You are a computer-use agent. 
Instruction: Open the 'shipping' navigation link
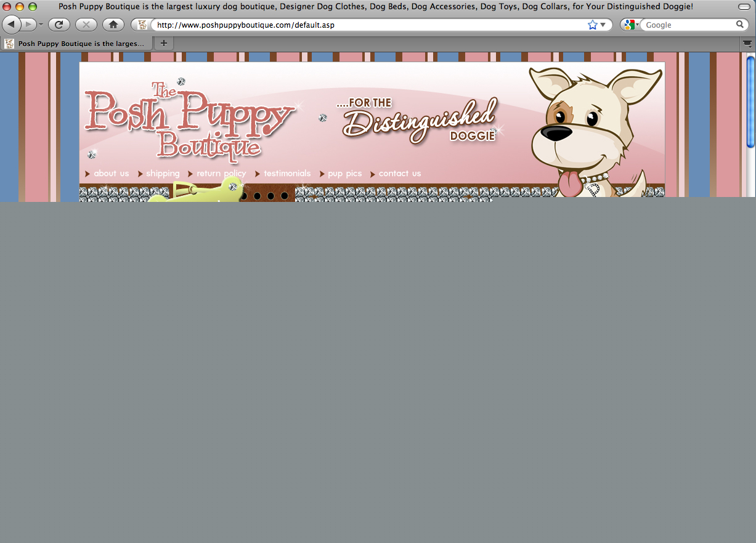pyautogui.click(x=163, y=174)
